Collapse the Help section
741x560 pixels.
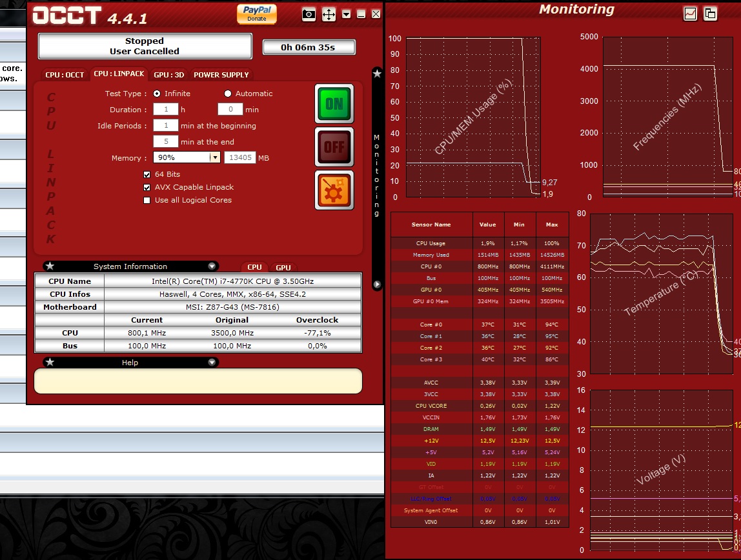point(212,363)
